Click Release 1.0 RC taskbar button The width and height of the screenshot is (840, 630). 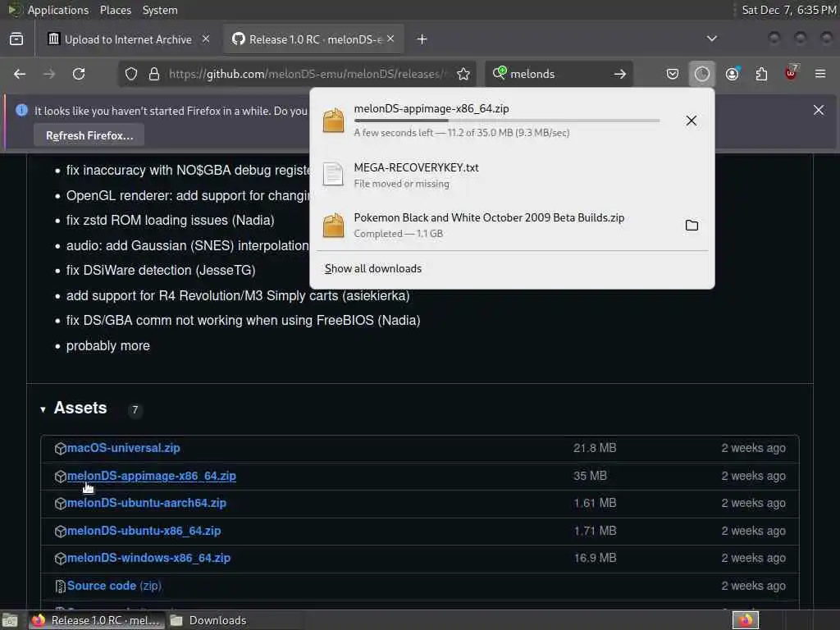tap(97, 620)
